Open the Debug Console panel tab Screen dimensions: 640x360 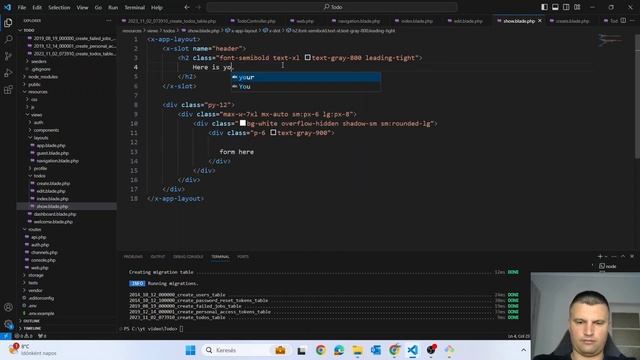[x=188, y=257]
